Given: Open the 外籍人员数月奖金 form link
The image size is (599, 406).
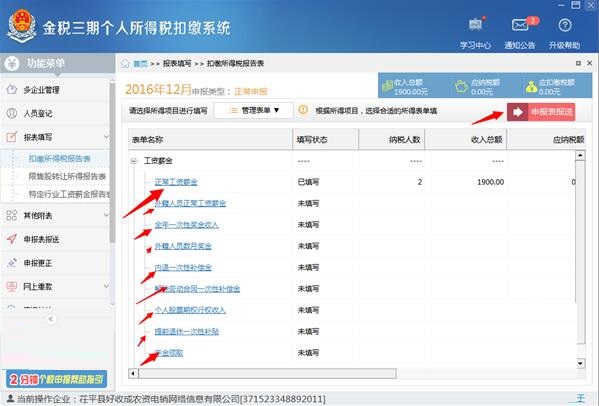Looking at the screenshot, I should click(183, 246).
